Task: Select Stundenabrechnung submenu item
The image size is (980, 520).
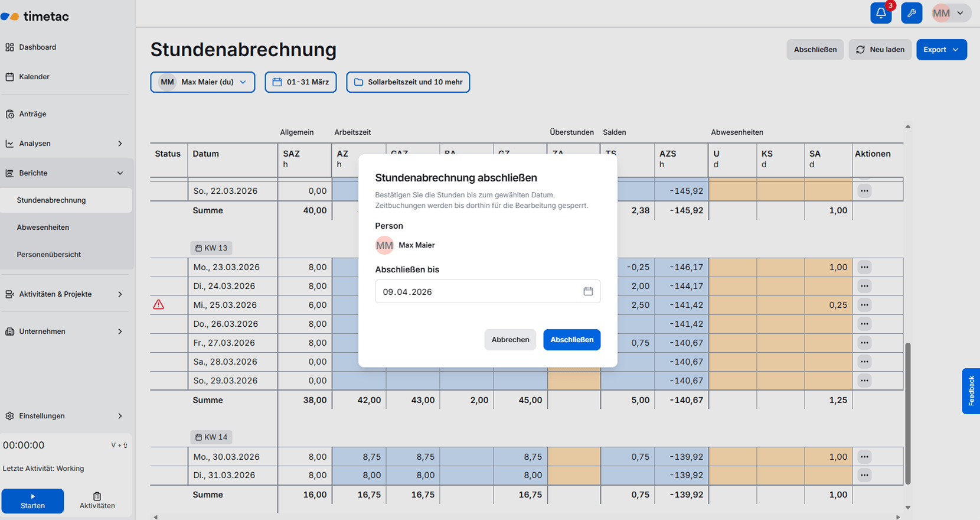Action: pos(66,200)
